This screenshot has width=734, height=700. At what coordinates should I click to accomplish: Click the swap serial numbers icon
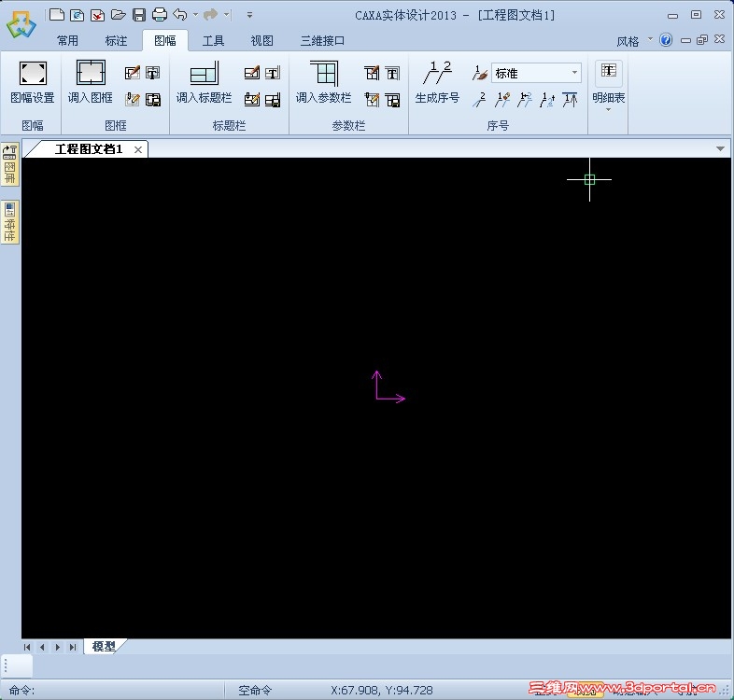(525, 99)
